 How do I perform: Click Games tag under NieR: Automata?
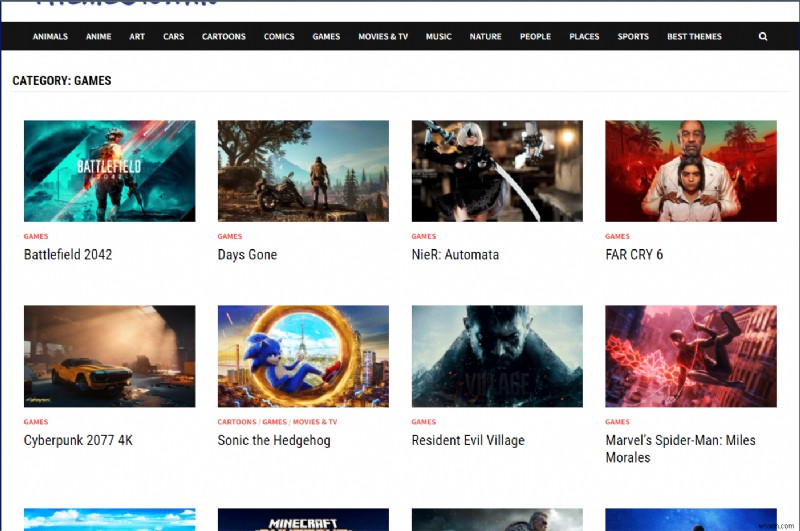pos(423,236)
